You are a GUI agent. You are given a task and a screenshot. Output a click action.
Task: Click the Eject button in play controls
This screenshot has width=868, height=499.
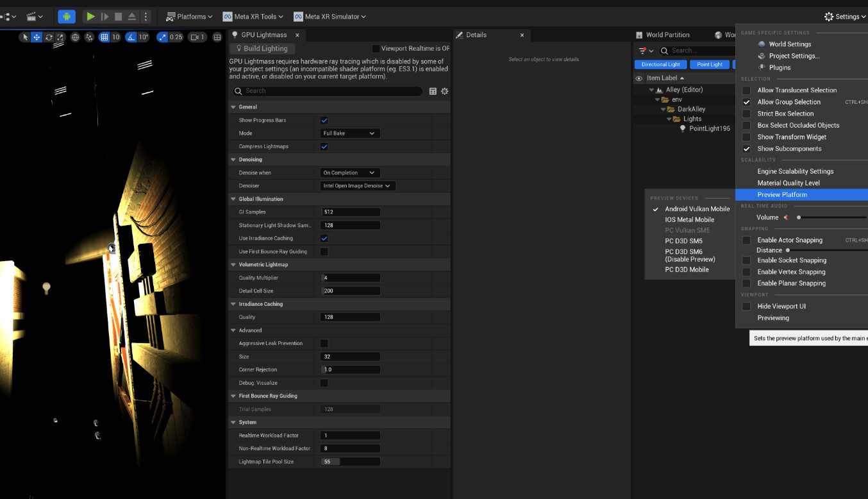point(132,17)
